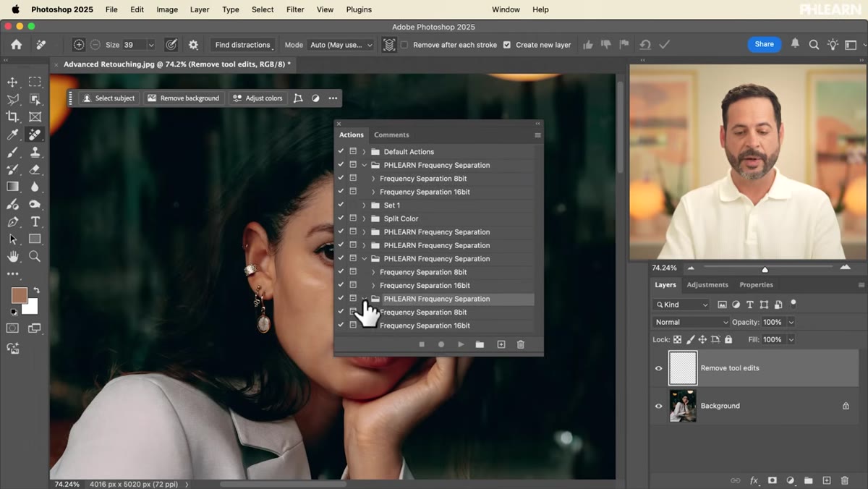Screen dimensions: 868x489
Task: Enable Remove after each stroke checkbox
Action: coord(404,45)
